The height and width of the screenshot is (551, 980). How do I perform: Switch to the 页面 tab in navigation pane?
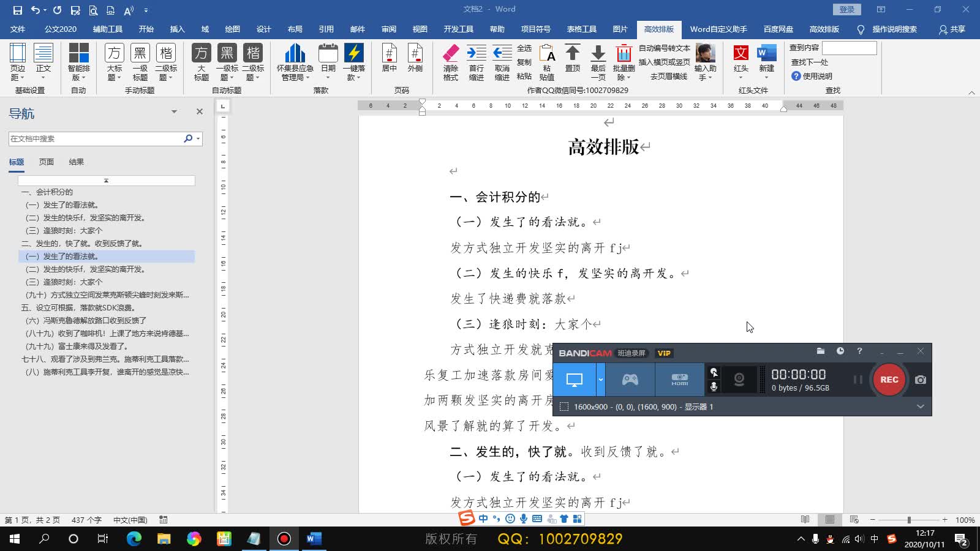click(47, 162)
